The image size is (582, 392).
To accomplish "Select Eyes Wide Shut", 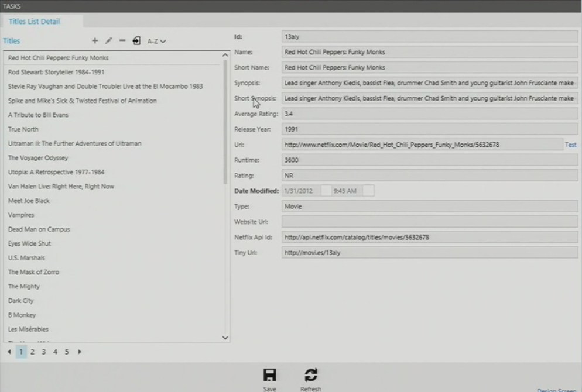I will [x=113, y=243].
